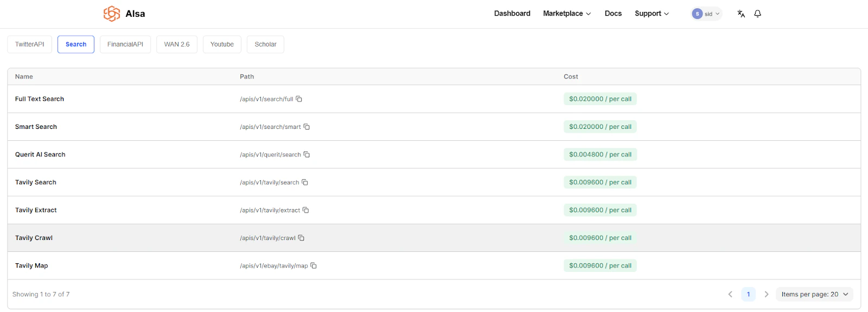This screenshot has height=312, width=868.
Task: Click the /apis/v1/tavily/extract path text
Action: (270, 210)
